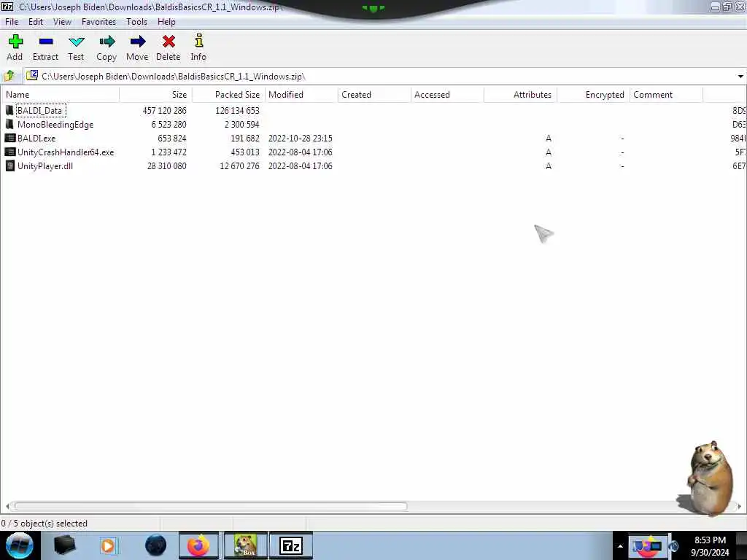Click the green Add toolbar icon
The image size is (747, 560).
(x=15, y=42)
